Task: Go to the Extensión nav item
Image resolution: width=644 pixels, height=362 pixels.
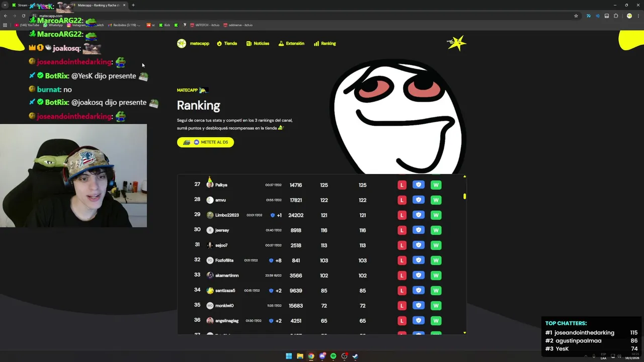Action: [291, 43]
